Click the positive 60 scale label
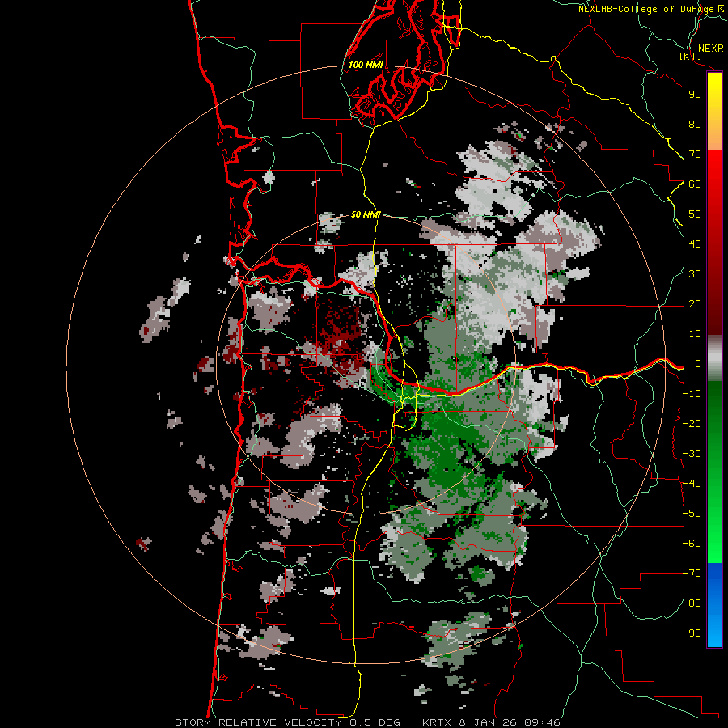 (x=695, y=184)
